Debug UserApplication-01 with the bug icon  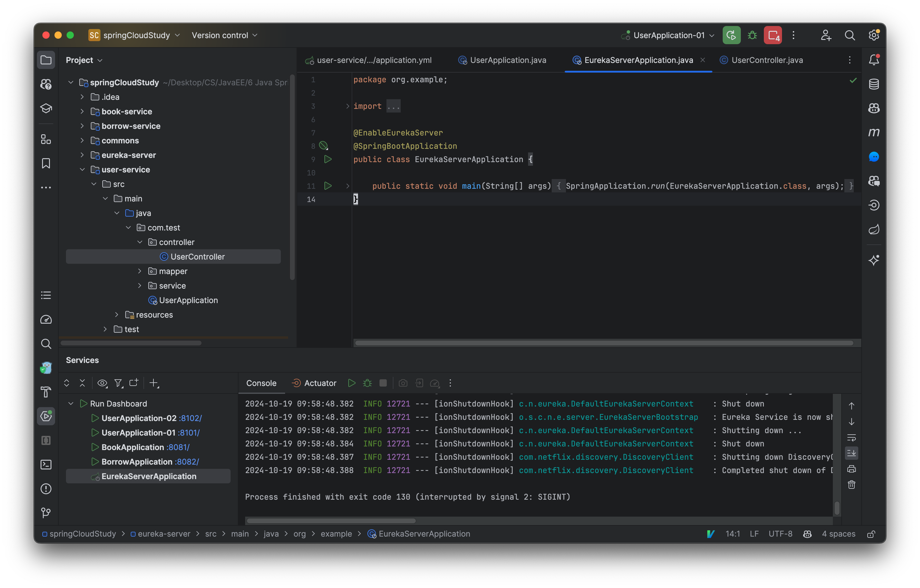click(x=752, y=35)
